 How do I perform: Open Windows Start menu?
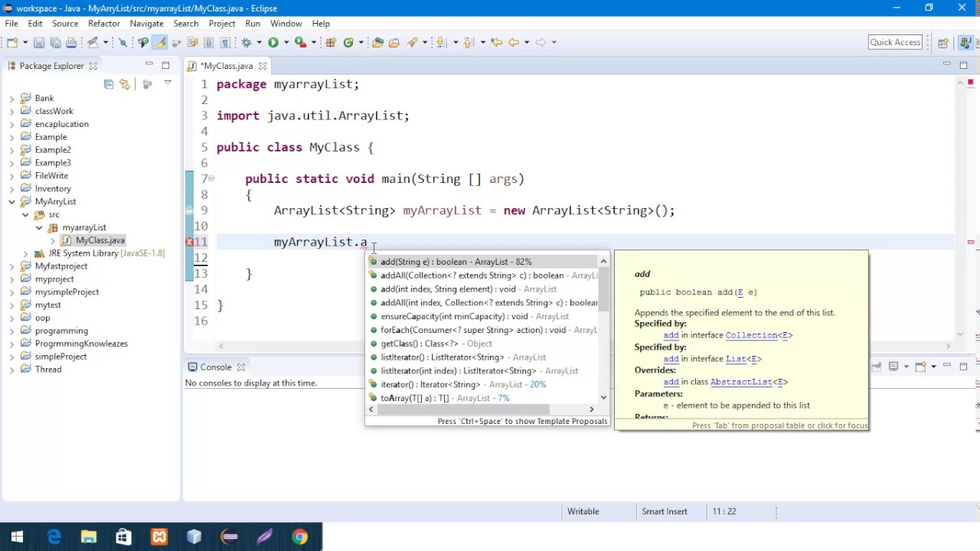[x=17, y=537]
